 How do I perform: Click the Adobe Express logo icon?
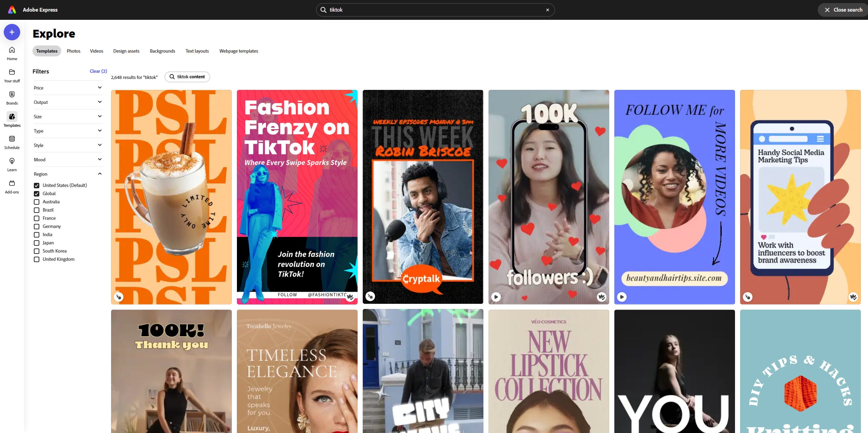[12, 10]
